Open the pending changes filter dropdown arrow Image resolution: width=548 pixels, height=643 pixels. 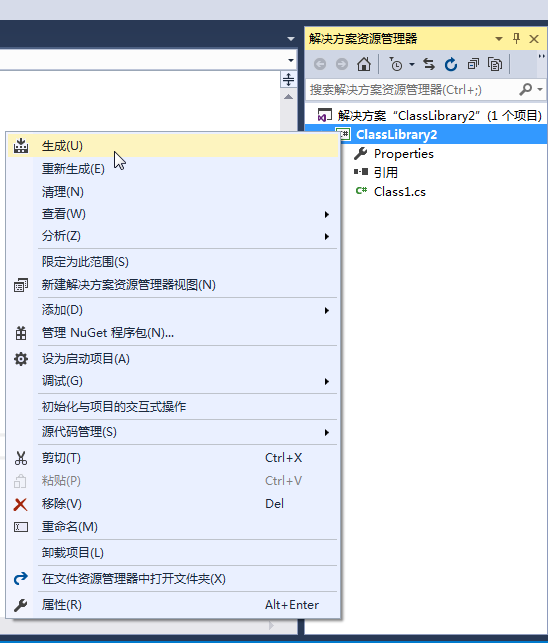point(412,64)
